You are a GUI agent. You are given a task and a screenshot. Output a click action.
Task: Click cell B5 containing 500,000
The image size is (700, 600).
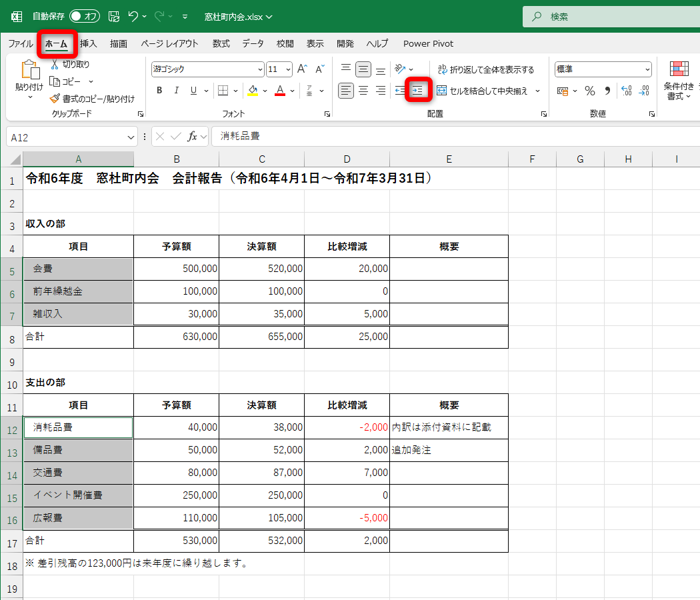(177, 269)
